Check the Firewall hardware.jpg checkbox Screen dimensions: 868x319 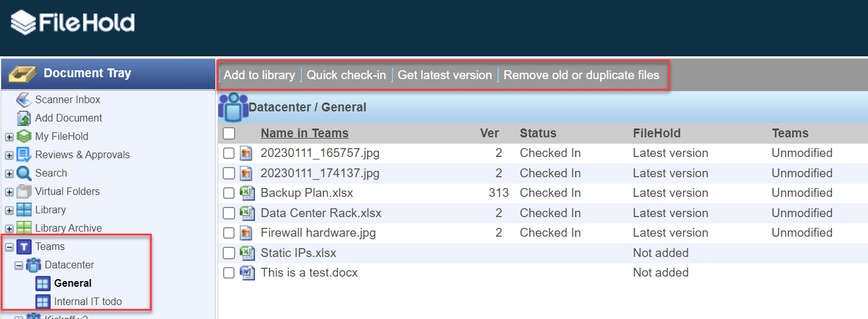[229, 233]
